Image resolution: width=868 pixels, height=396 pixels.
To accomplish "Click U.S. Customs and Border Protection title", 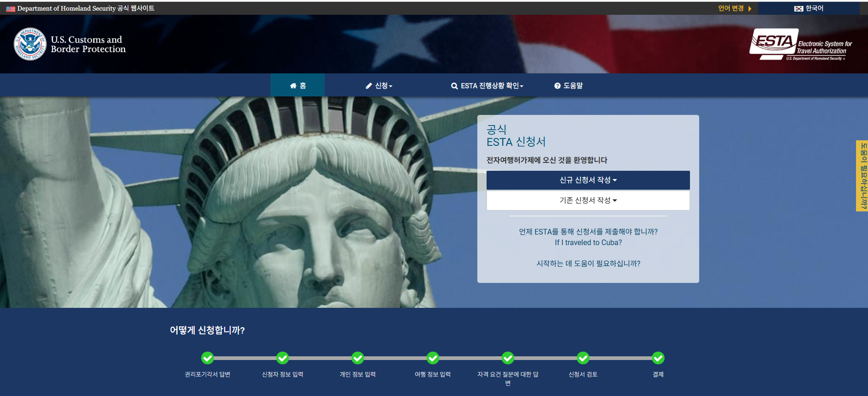I will [x=88, y=44].
